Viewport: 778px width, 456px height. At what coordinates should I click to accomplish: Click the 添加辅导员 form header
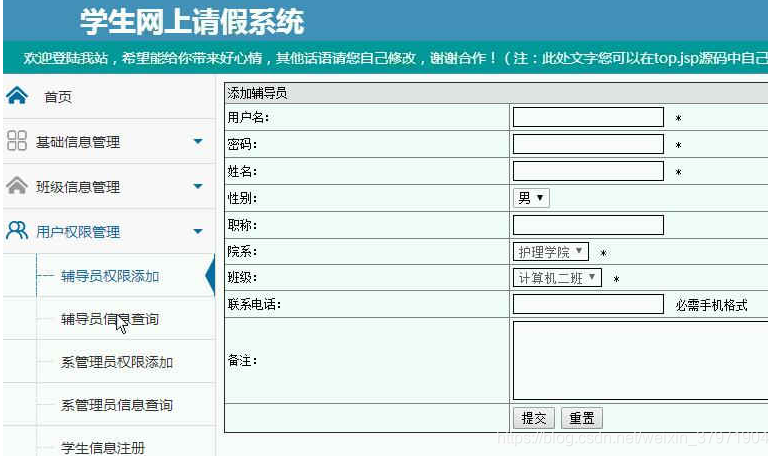[257, 93]
